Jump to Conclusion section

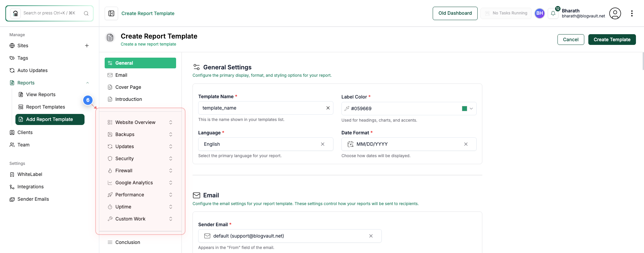[140, 242]
